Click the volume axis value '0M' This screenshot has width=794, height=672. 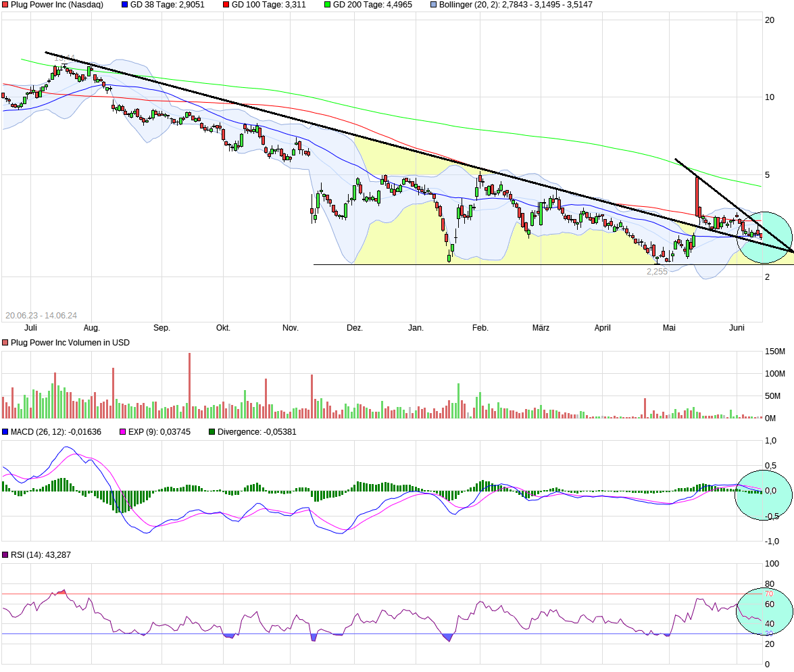tap(770, 418)
